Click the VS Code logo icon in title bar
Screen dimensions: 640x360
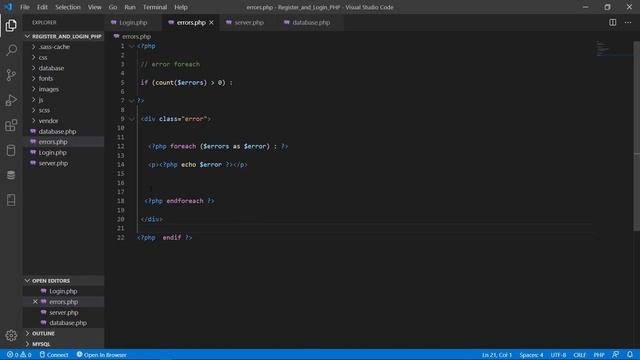(x=8, y=7)
